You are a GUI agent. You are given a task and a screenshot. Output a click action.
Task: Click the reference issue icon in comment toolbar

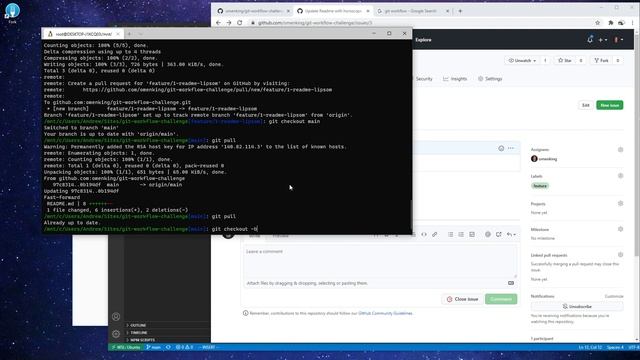499,235
